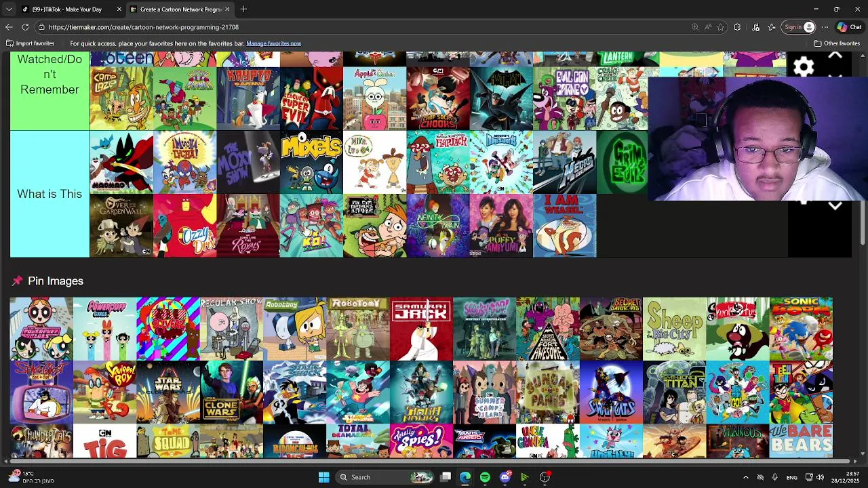Screen dimensions: 868x488
Task: Select the Chop Socky Chooks thumbnail
Action: pos(438,98)
